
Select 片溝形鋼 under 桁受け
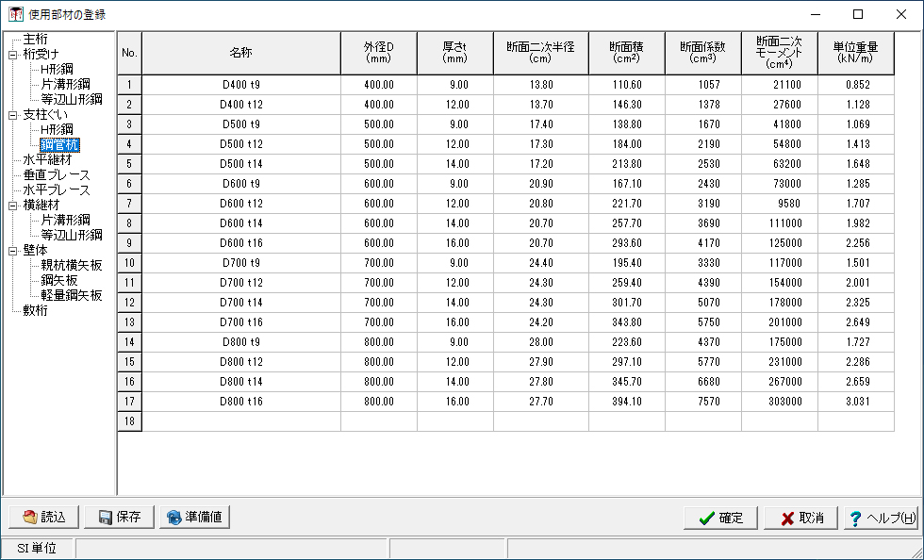65,84
